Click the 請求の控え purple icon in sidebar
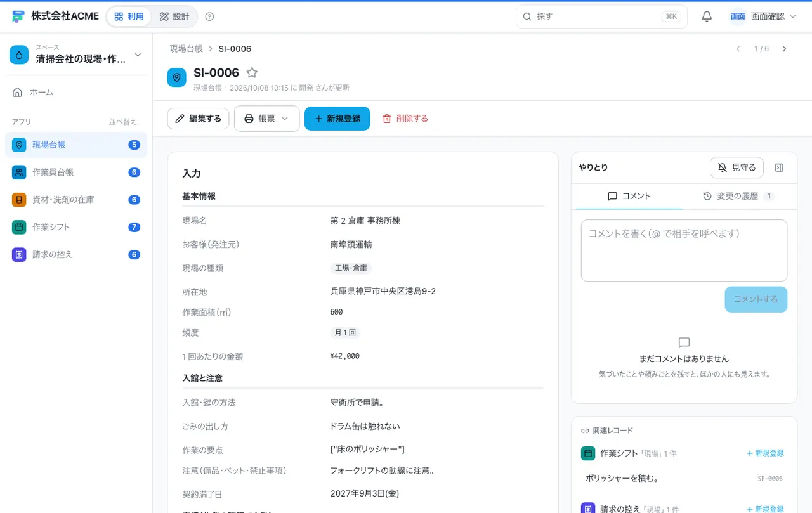 [19, 254]
